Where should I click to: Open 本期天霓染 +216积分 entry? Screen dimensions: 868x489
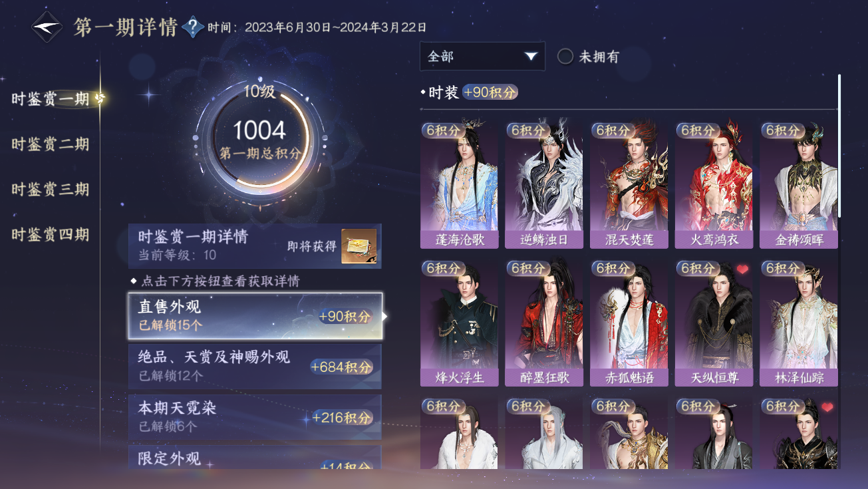coord(255,417)
